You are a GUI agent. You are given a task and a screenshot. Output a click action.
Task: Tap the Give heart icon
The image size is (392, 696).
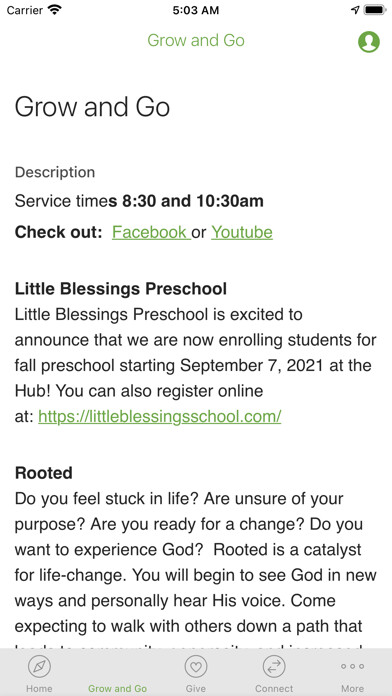coord(196,666)
